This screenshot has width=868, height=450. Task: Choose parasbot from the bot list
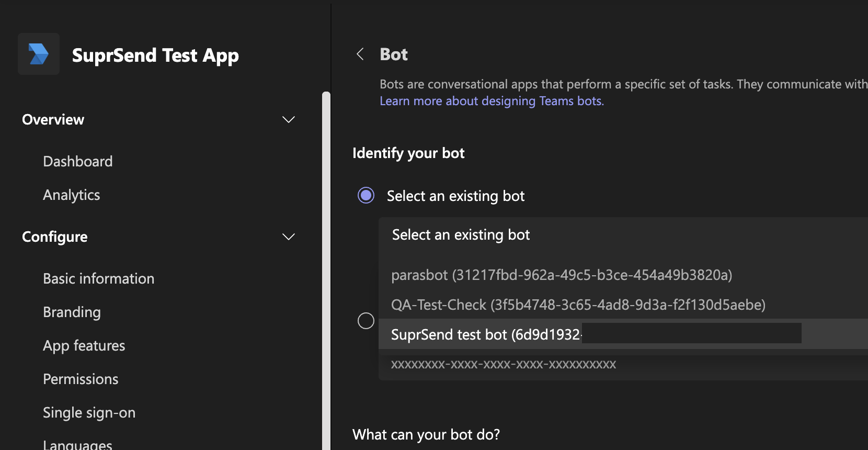point(623,275)
